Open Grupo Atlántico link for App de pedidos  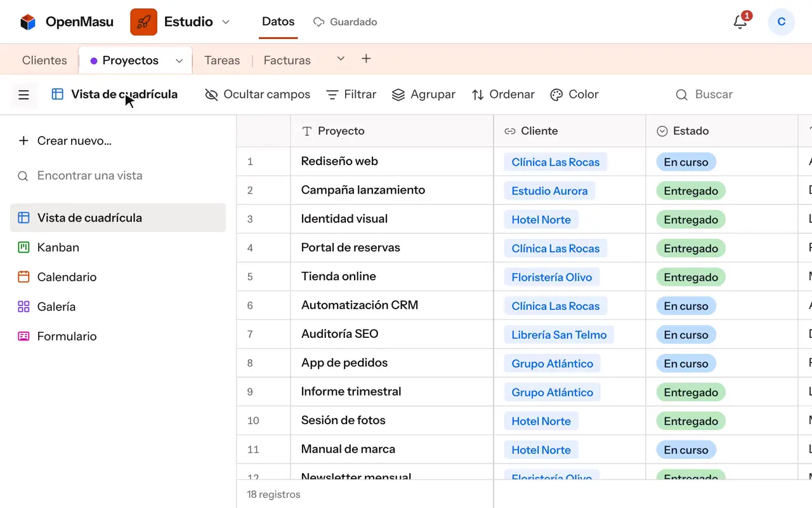[552, 363]
